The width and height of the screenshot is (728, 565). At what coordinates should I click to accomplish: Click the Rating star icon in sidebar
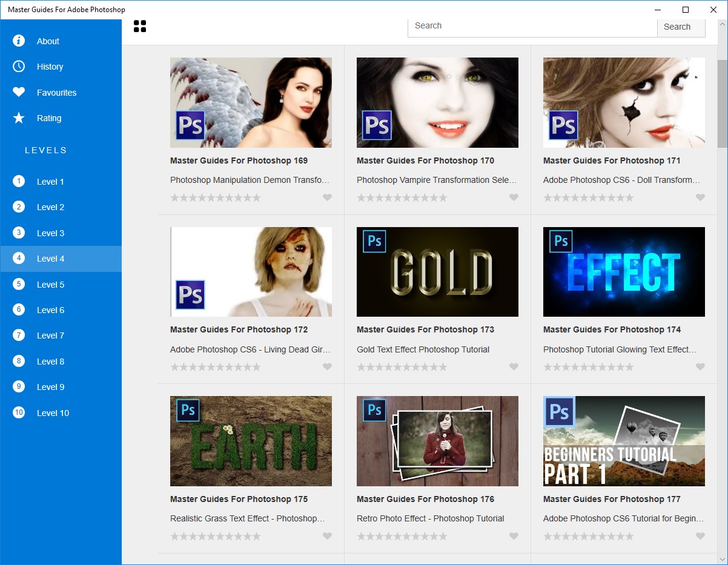coord(19,118)
